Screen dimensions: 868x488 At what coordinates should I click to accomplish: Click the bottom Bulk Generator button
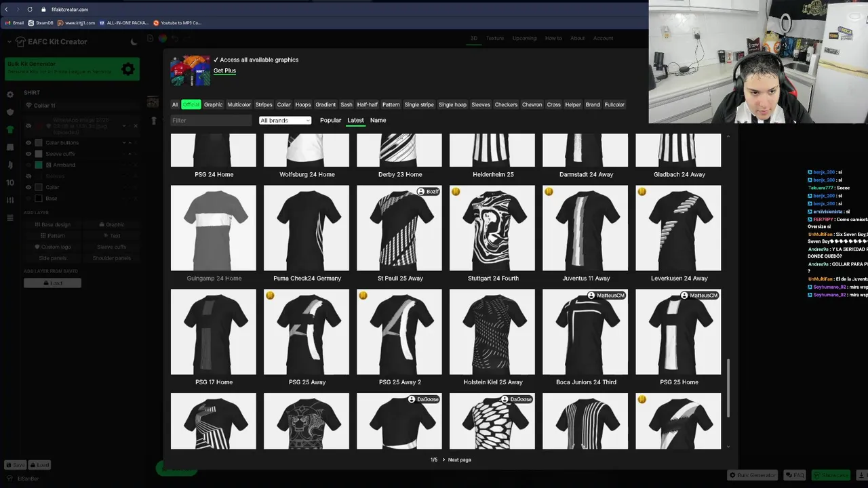point(752,475)
